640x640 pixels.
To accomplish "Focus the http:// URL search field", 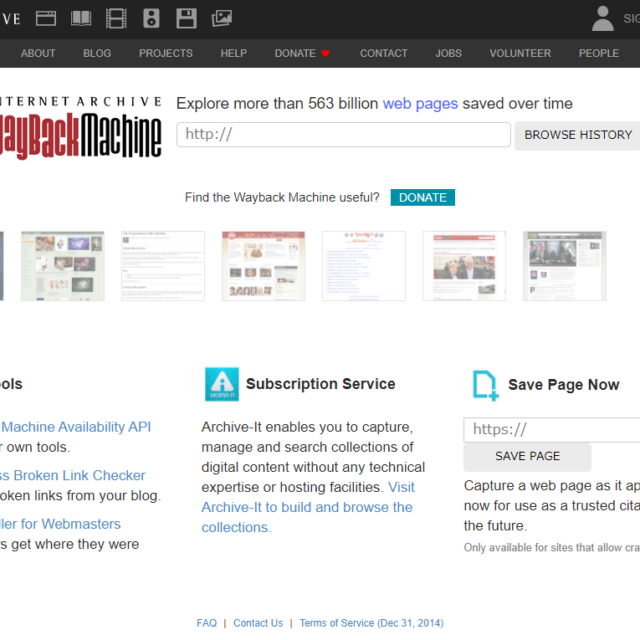I will click(343, 134).
